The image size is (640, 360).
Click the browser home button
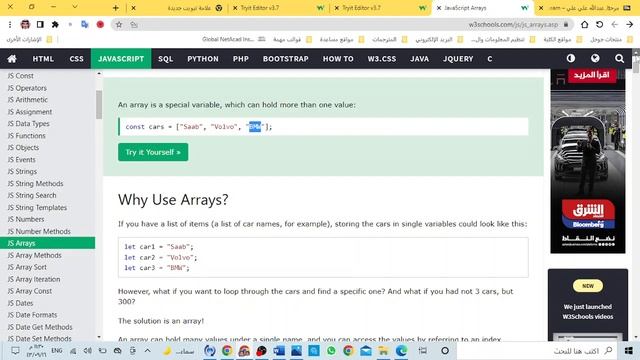click(584, 24)
